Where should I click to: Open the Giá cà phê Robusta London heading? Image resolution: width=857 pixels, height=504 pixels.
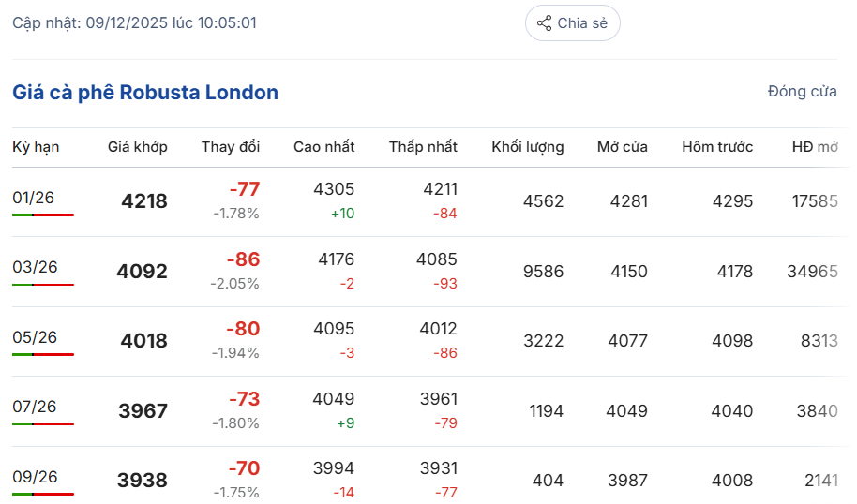pyautogui.click(x=145, y=93)
